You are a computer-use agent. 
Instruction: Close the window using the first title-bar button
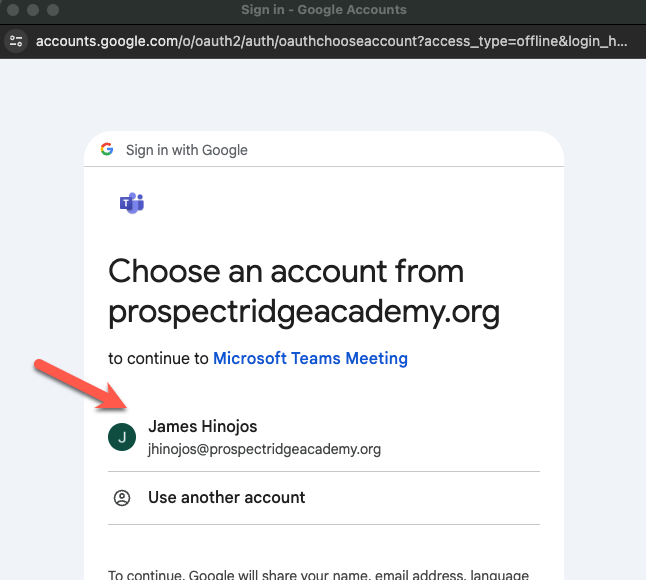click(13, 10)
